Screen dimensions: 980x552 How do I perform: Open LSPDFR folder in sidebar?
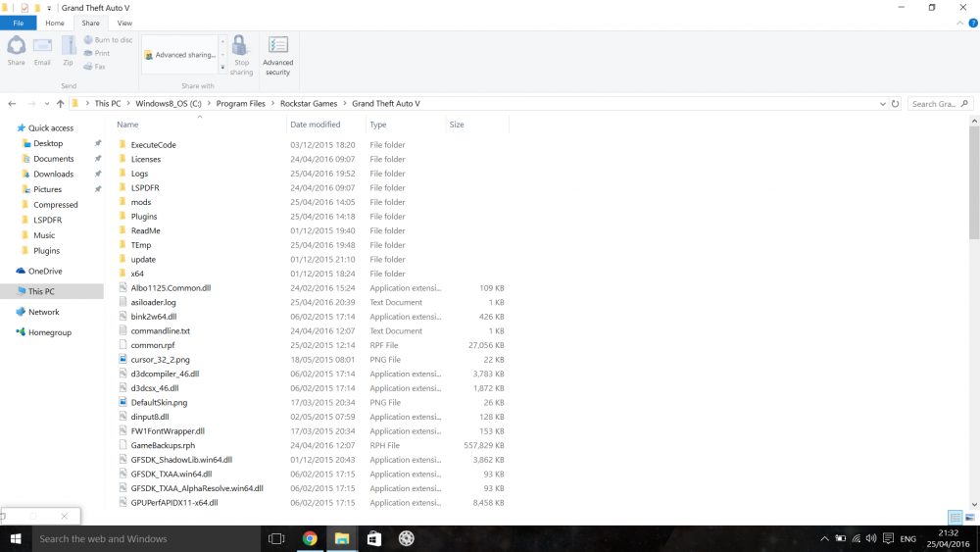coord(47,220)
